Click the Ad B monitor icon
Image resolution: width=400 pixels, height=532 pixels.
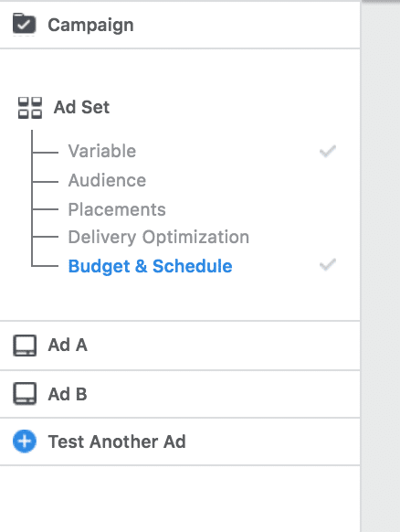pyautogui.click(x=25, y=394)
